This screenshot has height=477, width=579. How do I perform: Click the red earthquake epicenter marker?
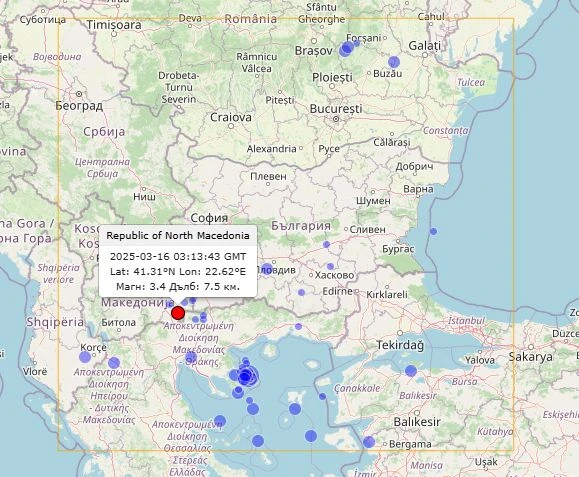click(178, 313)
